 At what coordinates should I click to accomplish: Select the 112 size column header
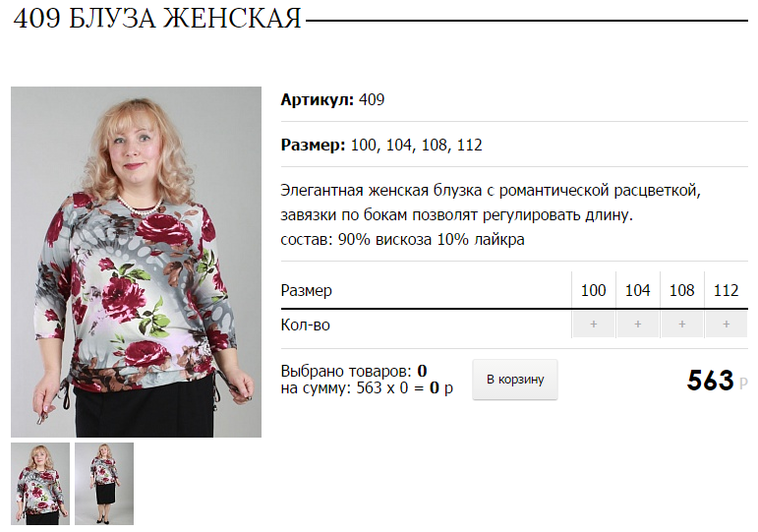click(x=727, y=290)
